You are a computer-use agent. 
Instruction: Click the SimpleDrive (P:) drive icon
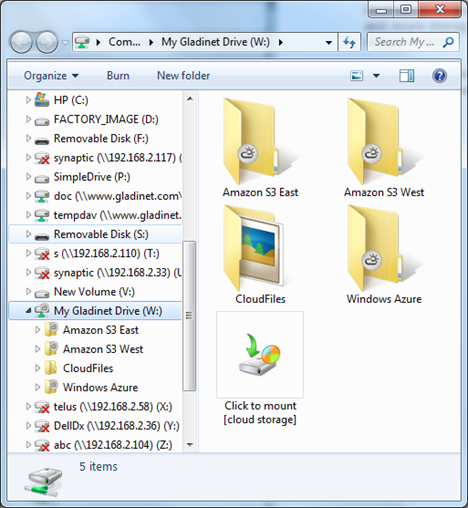click(42, 178)
